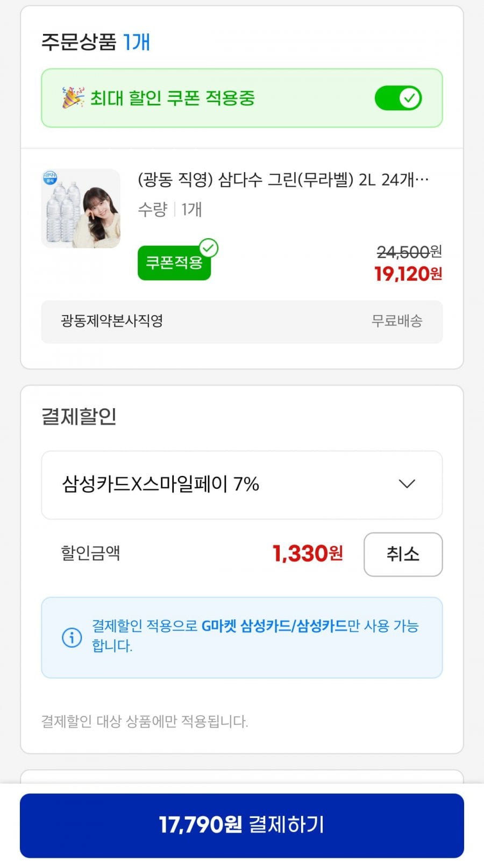
Task: Click the party popper icon in coupon banner
Action: coord(73,97)
